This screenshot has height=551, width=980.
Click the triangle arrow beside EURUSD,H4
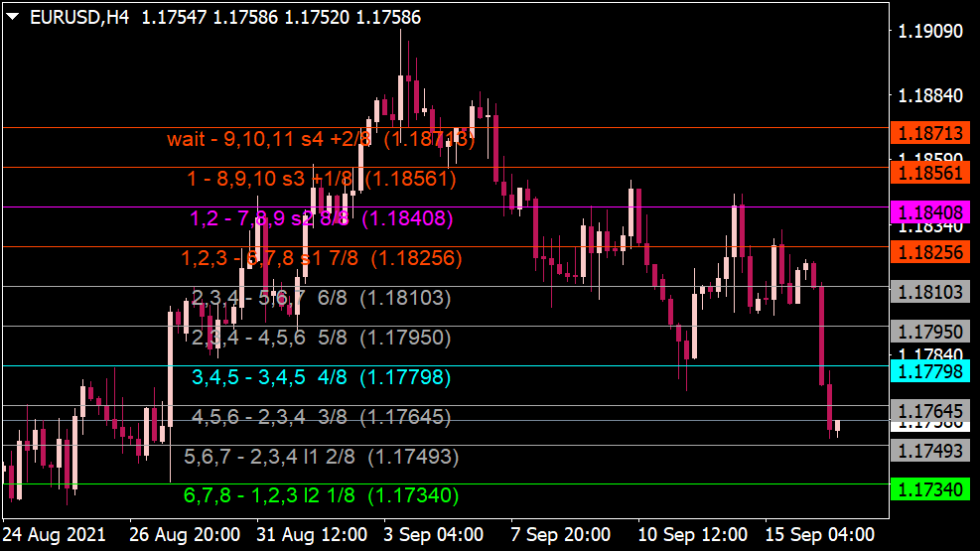tap(13, 17)
